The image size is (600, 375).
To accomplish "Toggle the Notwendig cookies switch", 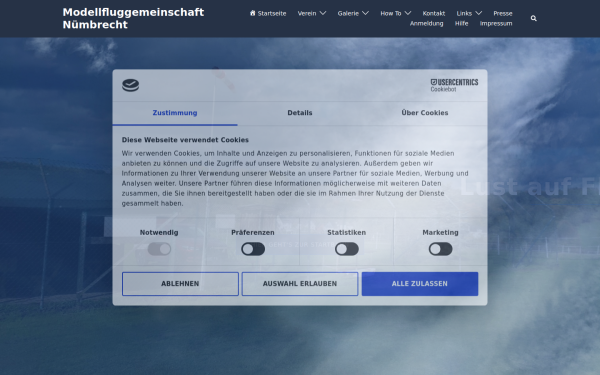I will 159,249.
